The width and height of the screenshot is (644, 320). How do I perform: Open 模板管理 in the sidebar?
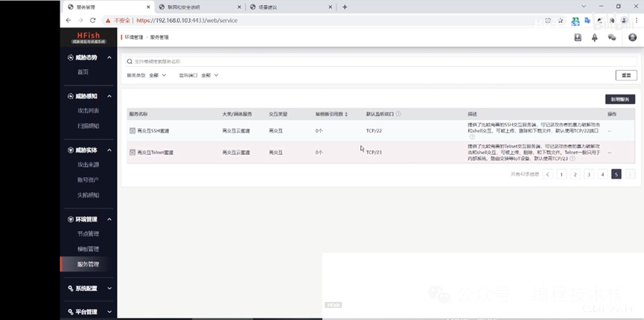click(89, 249)
